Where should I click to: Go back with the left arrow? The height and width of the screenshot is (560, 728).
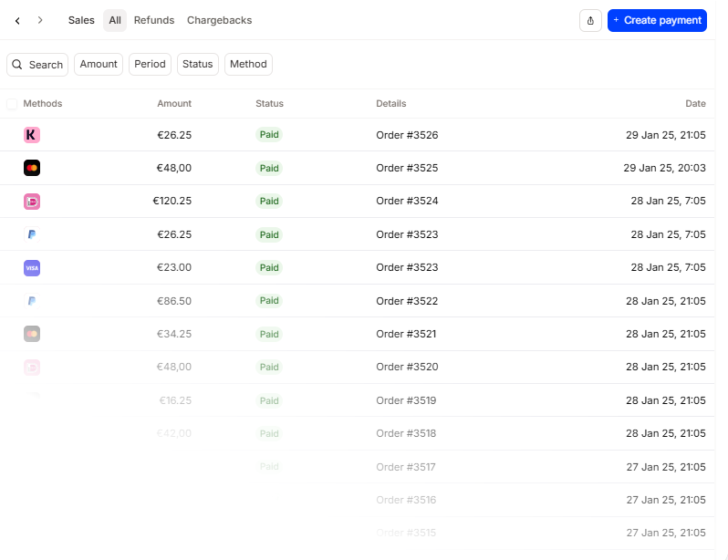click(x=17, y=20)
